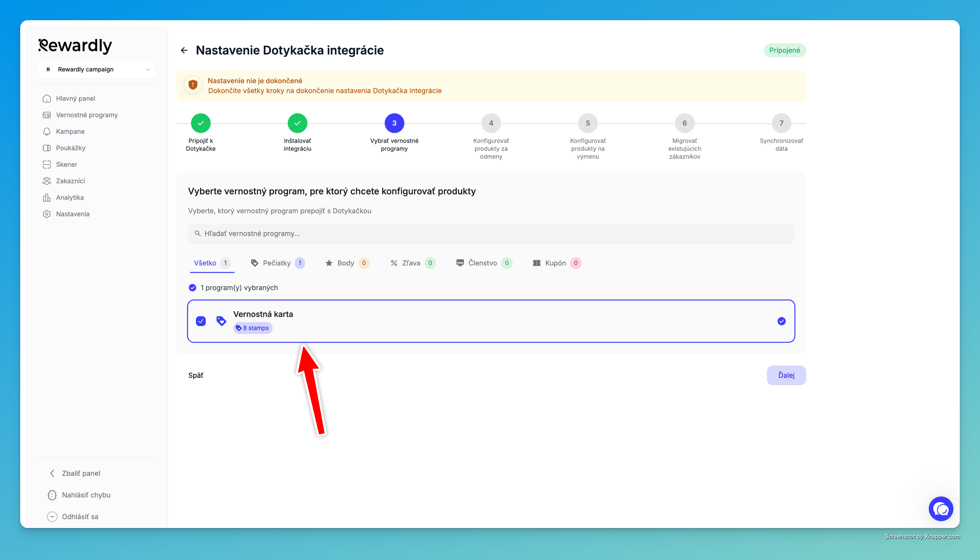Open Analytika chart icon
Image resolution: width=980 pixels, height=560 pixels.
click(x=47, y=198)
